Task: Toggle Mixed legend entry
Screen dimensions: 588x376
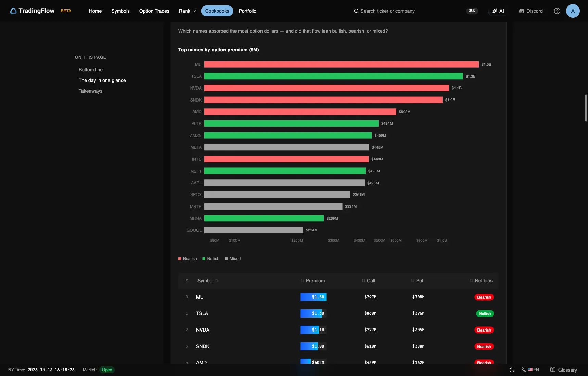Action: tap(233, 259)
